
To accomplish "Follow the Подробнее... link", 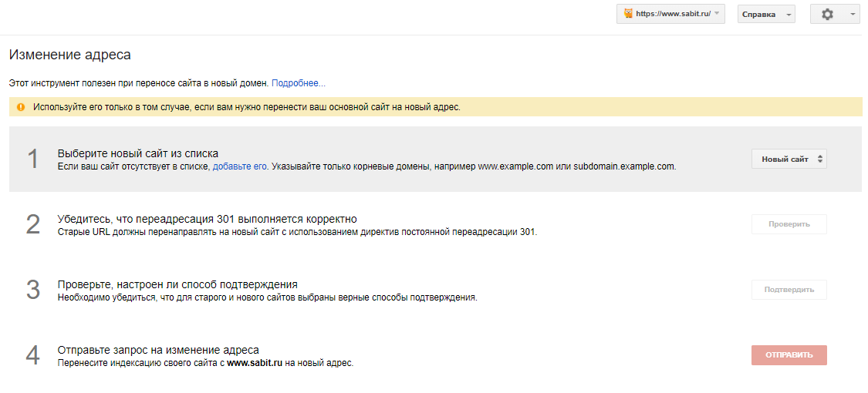I will (x=299, y=82).
